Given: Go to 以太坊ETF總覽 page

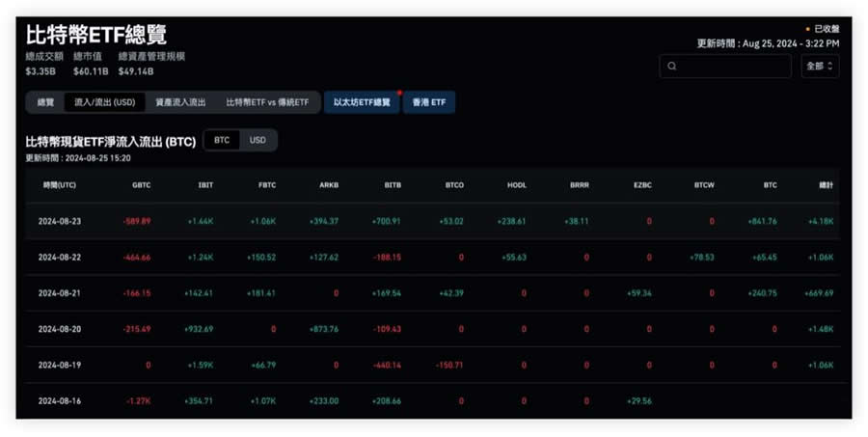Looking at the screenshot, I should coord(362,102).
